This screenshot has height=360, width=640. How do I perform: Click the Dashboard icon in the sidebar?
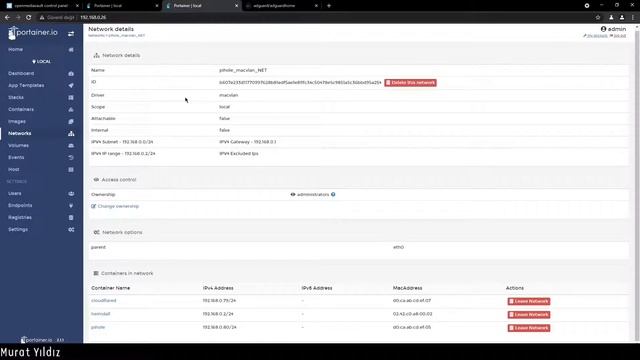click(x=71, y=73)
